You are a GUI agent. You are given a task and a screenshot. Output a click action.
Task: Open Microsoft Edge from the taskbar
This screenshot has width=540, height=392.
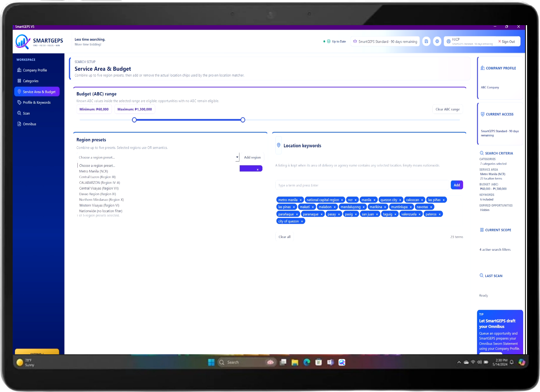click(307, 362)
